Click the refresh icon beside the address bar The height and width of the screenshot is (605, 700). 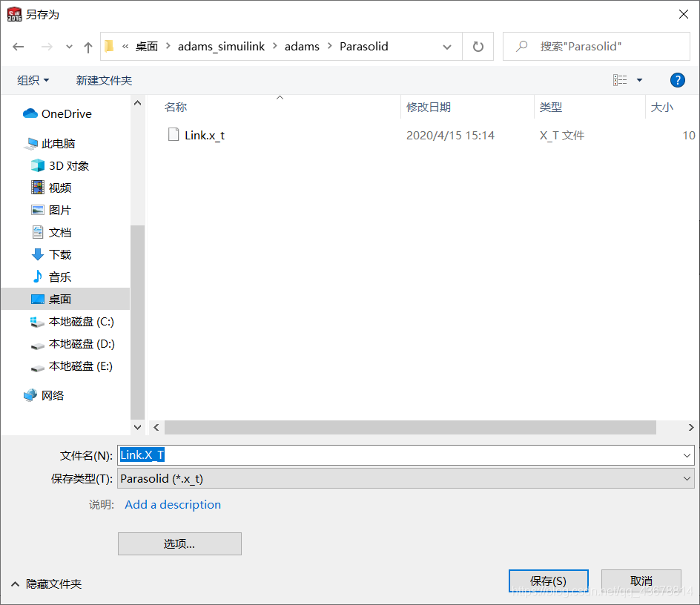point(478,46)
